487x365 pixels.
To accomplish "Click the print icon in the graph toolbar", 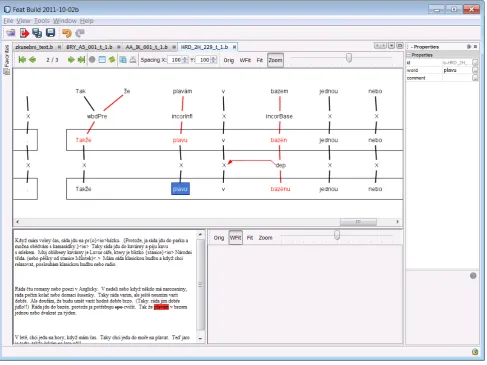I will (x=133, y=60).
